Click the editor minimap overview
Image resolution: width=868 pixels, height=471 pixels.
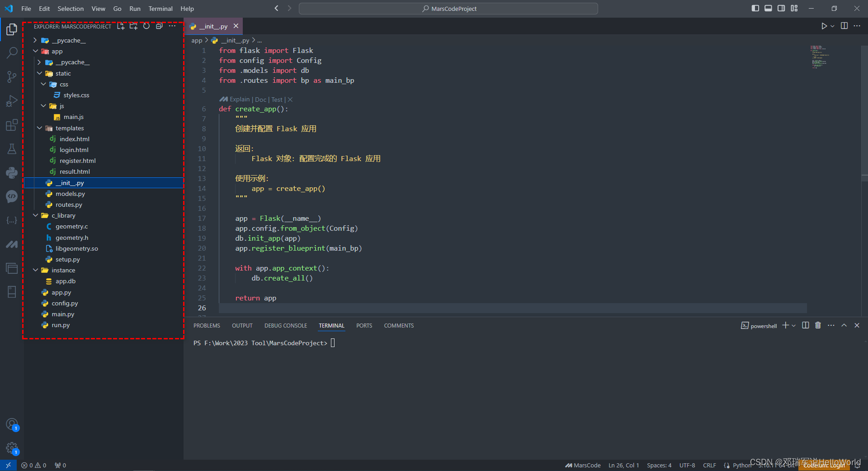coord(819,57)
